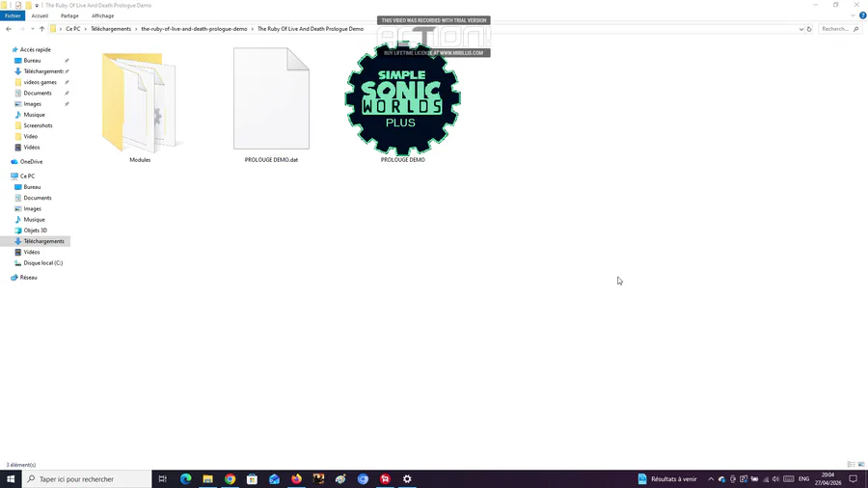Launch Google Chrome from taskbar
This screenshot has width=868, height=488.
[x=230, y=479]
